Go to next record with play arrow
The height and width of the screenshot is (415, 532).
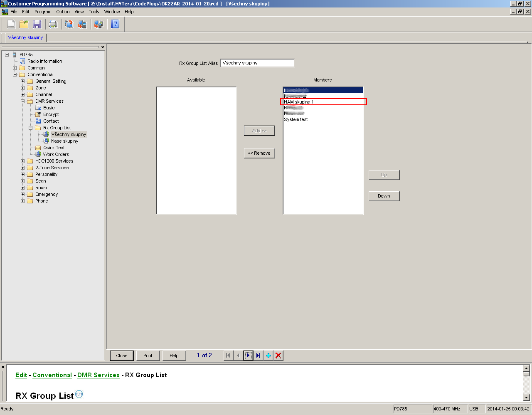click(248, 356)
